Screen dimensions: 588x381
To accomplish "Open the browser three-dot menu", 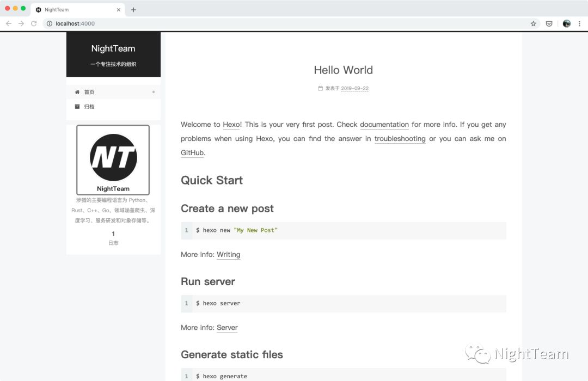I will (x=579, y=23).
